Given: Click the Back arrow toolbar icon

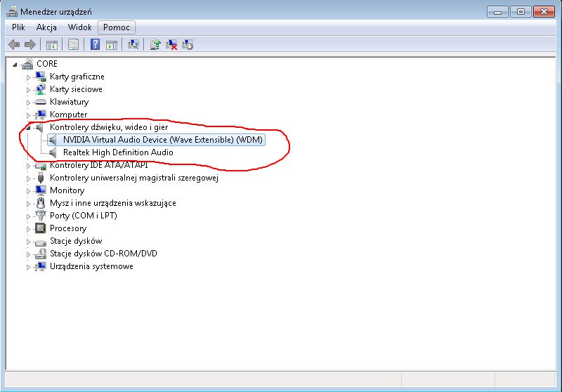Looking at the screenshot, I should click(14, 44).
